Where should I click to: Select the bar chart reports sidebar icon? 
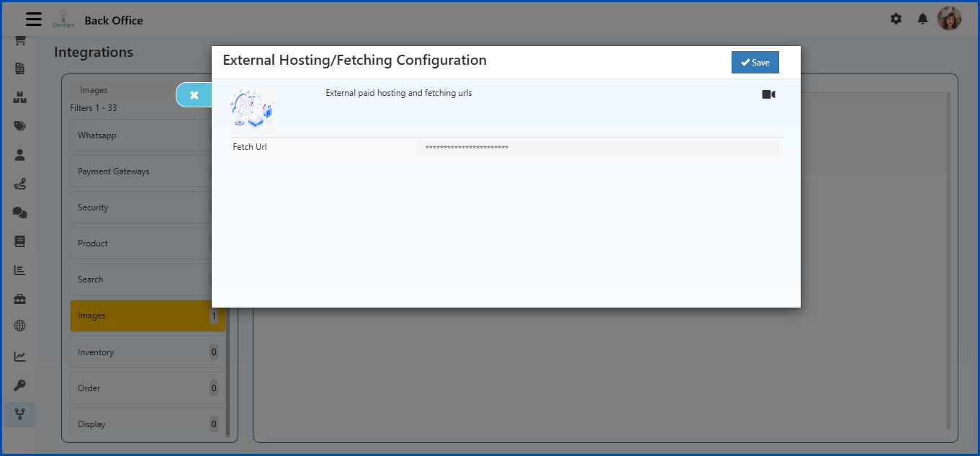pyautogui.click(x=19, y=269)
